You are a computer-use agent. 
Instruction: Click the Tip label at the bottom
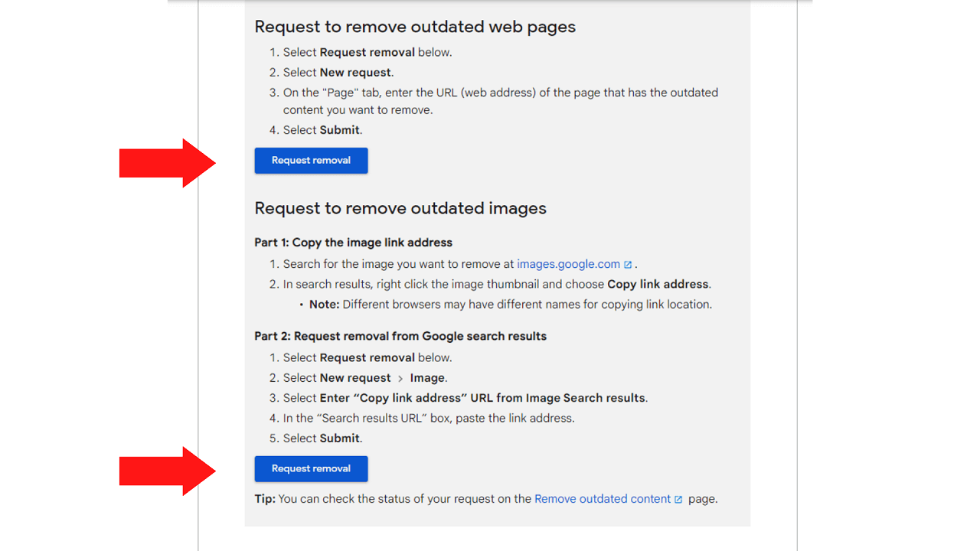[264, 499]
